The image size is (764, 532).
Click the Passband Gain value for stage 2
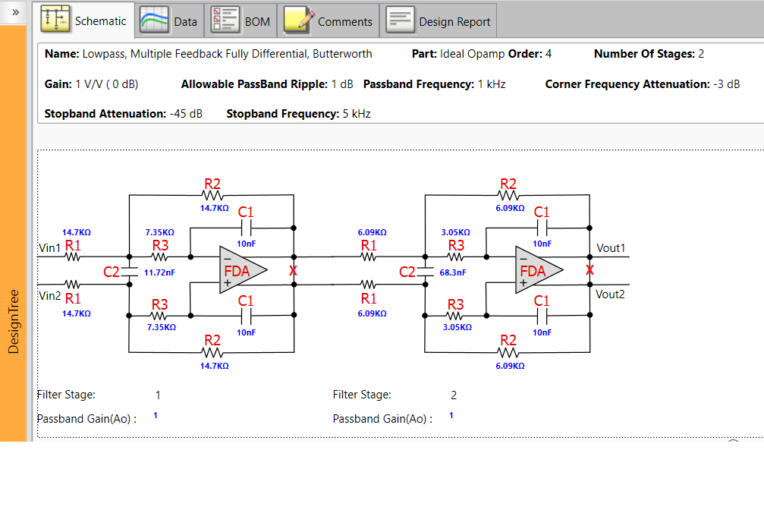[x=451, y=414]
